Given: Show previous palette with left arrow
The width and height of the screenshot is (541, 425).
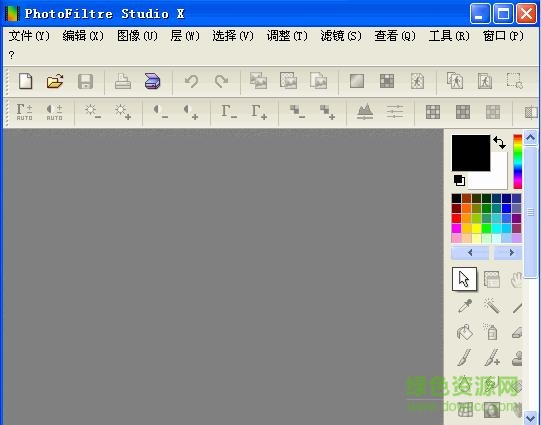Looking at the screenshot, I should [470, 253].
